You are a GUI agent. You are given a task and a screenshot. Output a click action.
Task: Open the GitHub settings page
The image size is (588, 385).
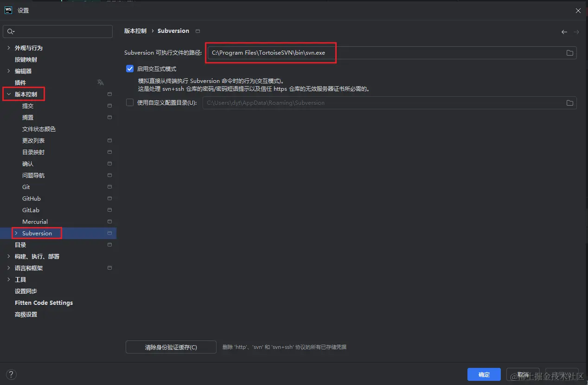(x=32, y=198)
